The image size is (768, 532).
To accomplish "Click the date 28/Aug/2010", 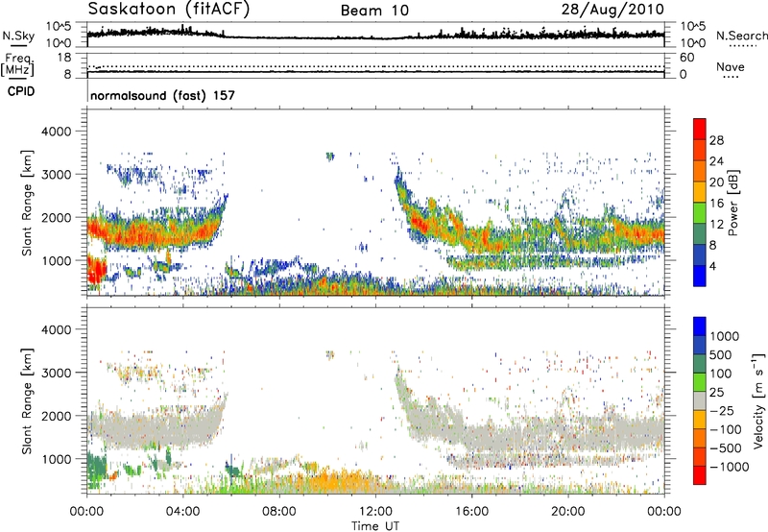I will click(612, 10).
